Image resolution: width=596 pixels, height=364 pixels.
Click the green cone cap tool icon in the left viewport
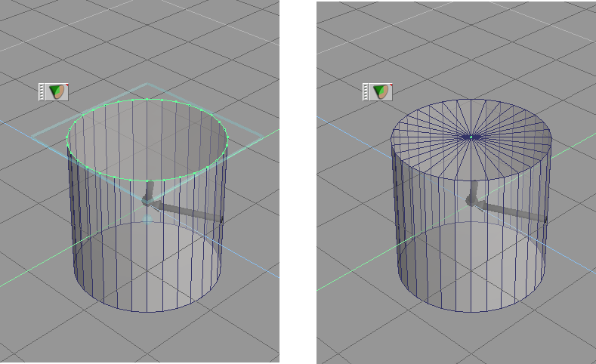coord(57,92)
